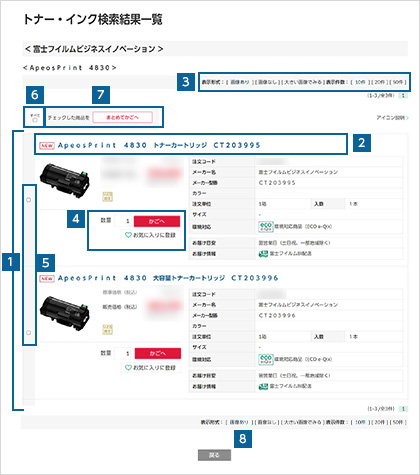Check the すべて select-all checkbox

tap(35, 120)
